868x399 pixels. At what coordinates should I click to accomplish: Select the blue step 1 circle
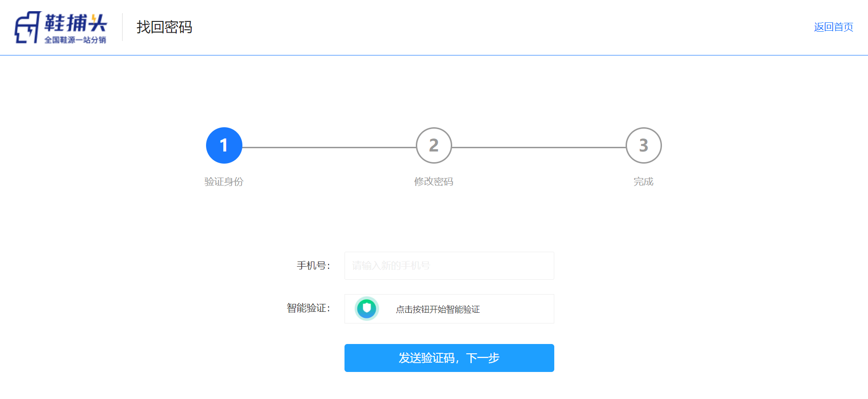[224, 145]
